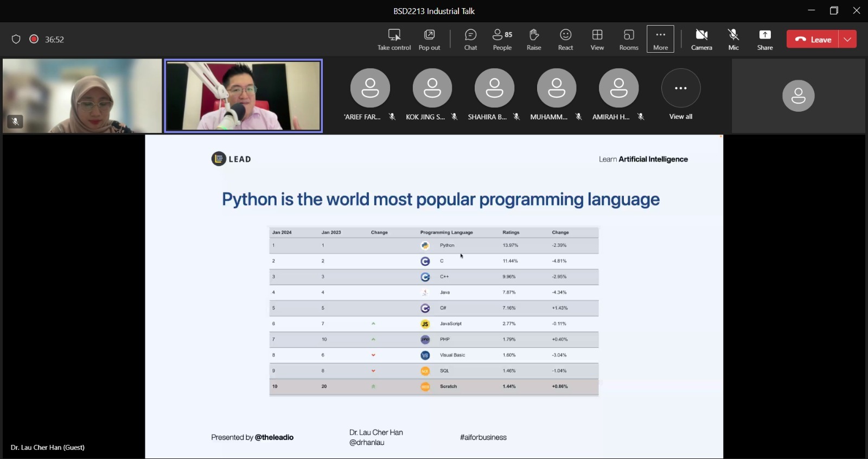Select AMIRAH H... participant avatar
Screen dimensions: 868x459
click(618, 88)
